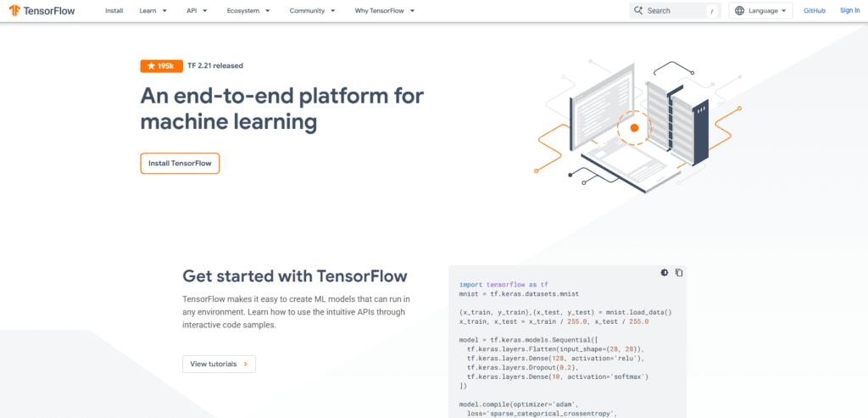Viewport: 868px width, 418px height.
Task: Focus the Search input field
Action: [x=675, y=10]
